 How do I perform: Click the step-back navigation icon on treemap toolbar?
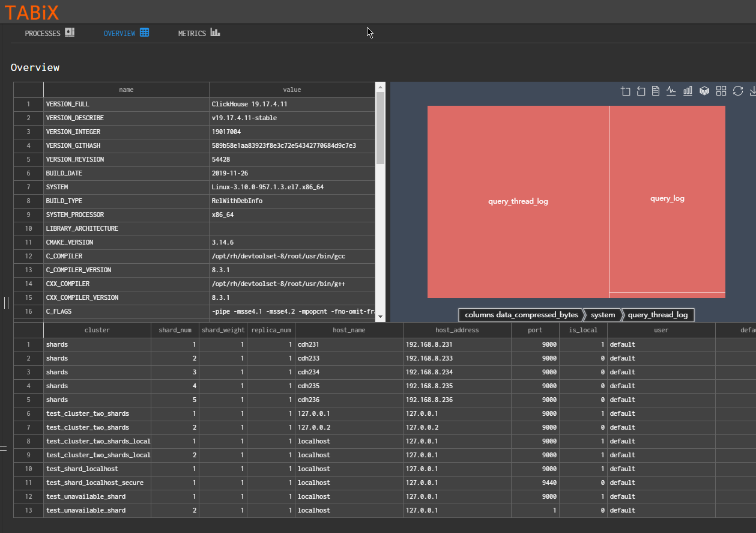[x=641, y=91]
